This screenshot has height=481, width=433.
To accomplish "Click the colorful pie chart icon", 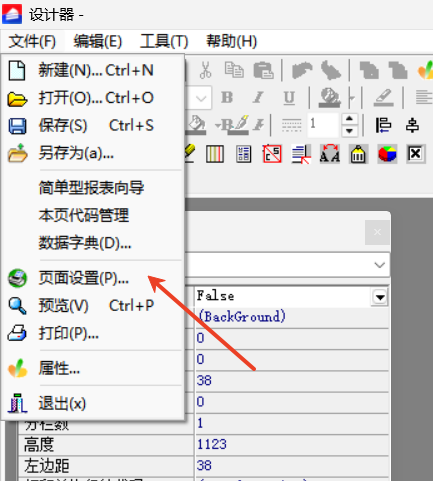I will (x=387, y=154).
